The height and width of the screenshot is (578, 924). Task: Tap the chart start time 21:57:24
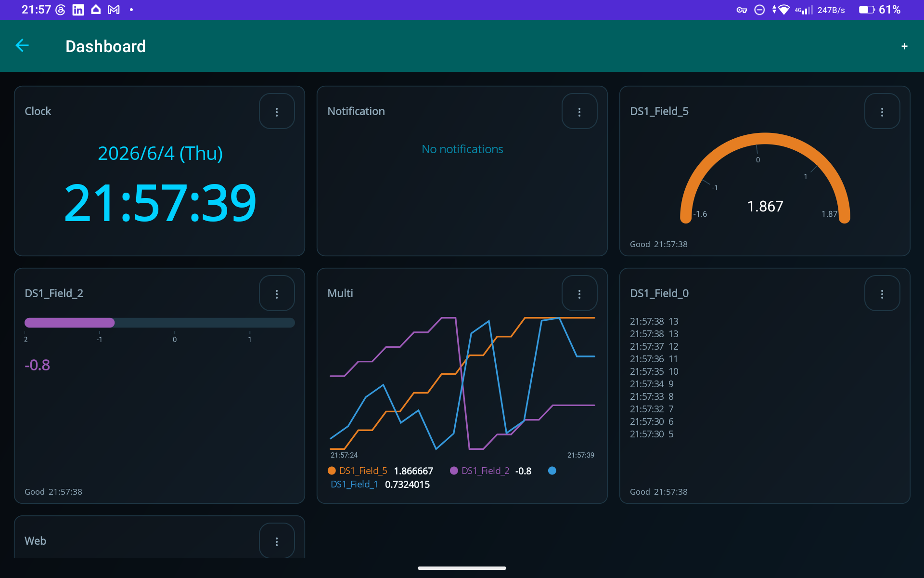344,455
